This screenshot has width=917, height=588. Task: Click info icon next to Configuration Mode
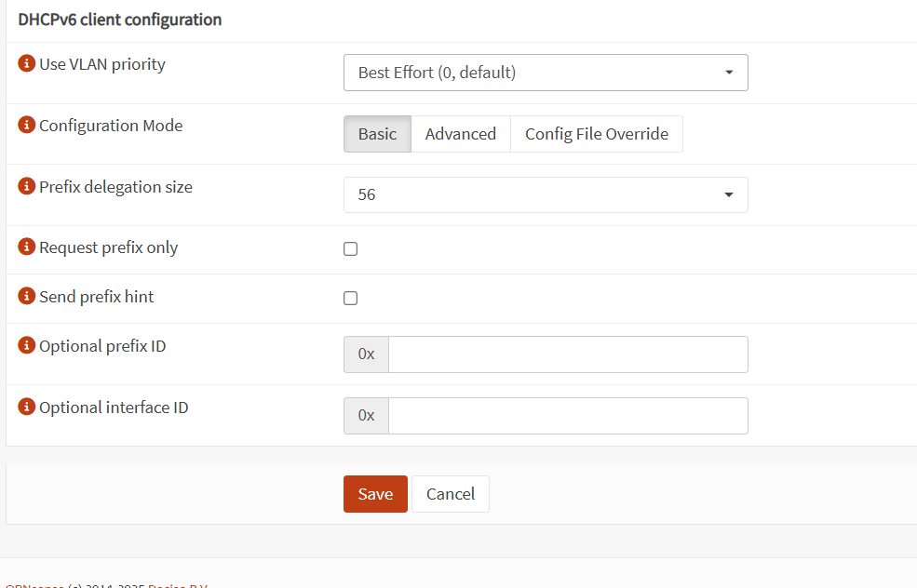coord(27,126)
